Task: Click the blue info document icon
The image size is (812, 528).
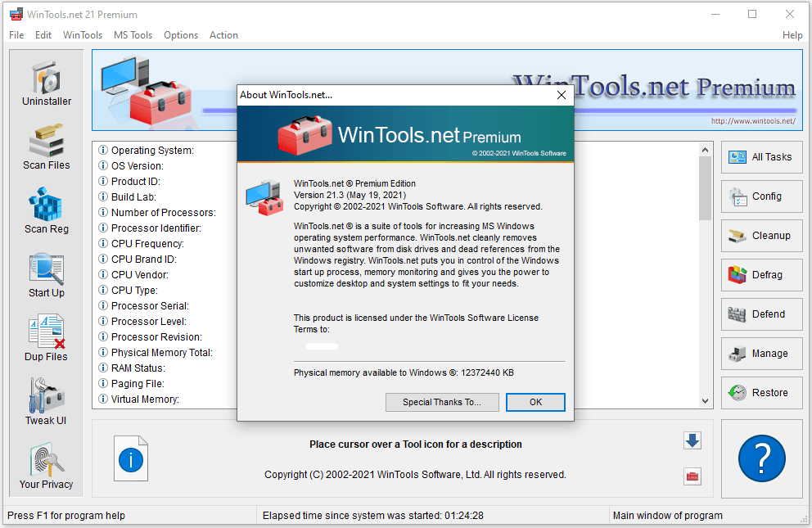Action: (x=131, y=458)
